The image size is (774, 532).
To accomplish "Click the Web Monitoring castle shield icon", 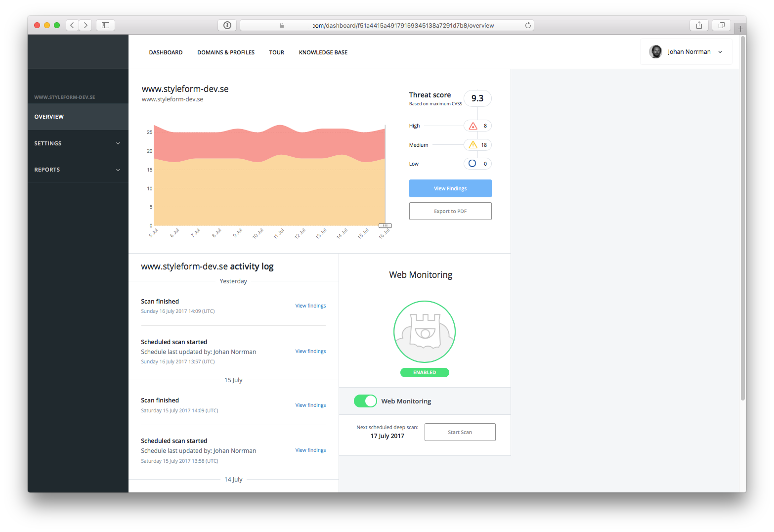I will tap(425, 332).
